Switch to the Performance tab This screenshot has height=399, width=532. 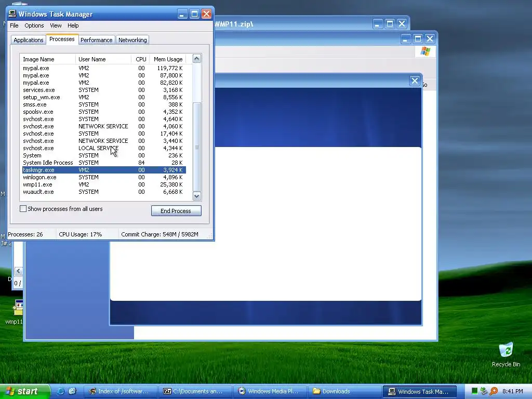click(x=96, y=40)
